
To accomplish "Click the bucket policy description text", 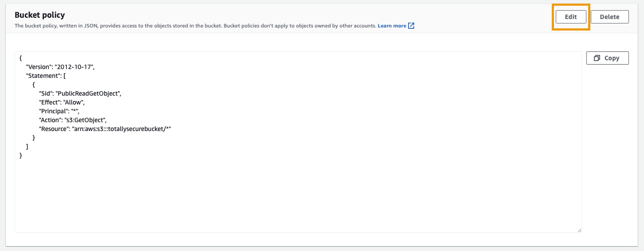I will 195,26.
